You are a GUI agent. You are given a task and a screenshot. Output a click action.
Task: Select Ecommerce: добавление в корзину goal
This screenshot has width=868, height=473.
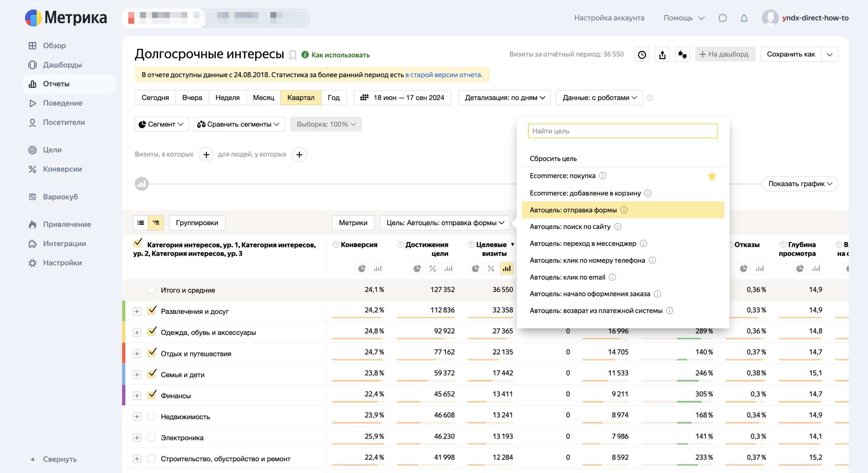pos(623,193)
